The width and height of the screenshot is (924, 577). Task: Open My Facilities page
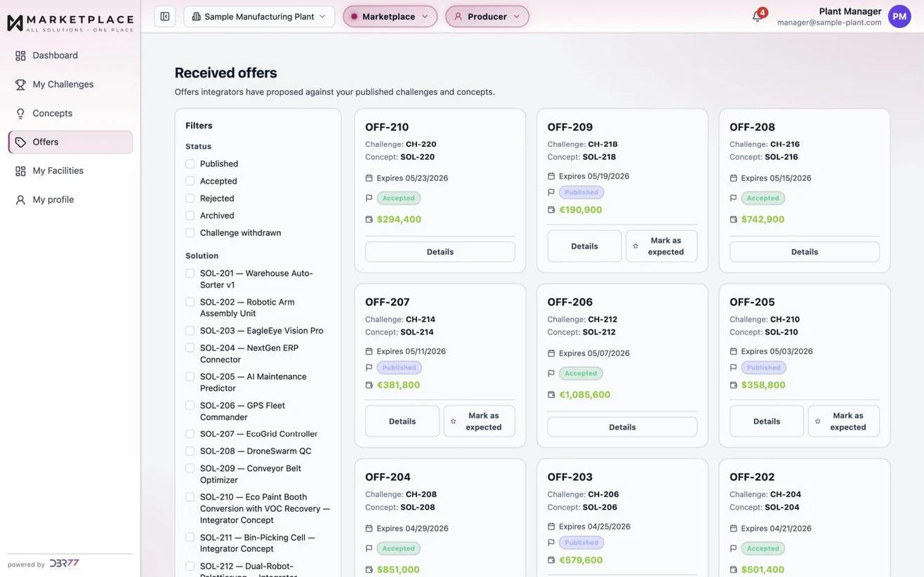(70, 171)
